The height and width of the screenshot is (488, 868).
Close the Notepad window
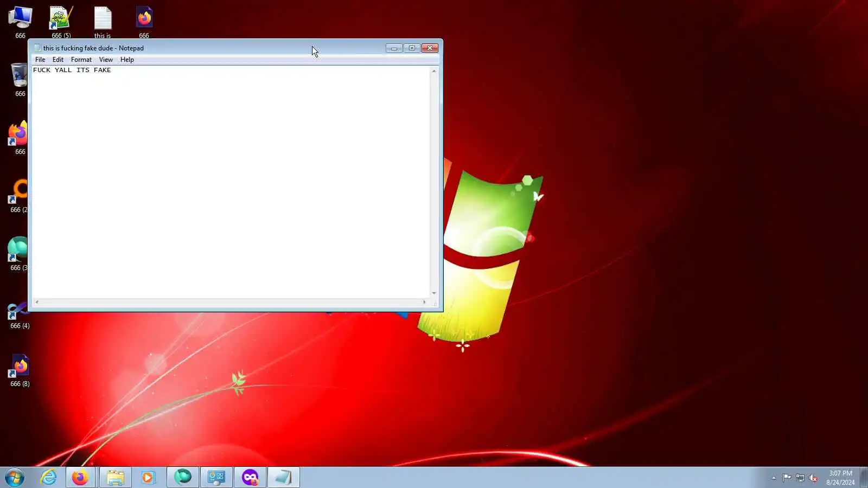tap(430, 48)
